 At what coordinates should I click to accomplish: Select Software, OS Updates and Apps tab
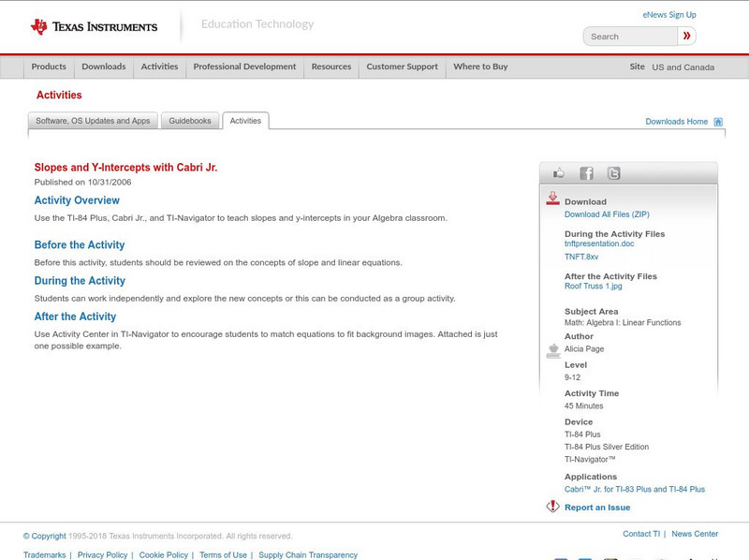tap(93, 121)
